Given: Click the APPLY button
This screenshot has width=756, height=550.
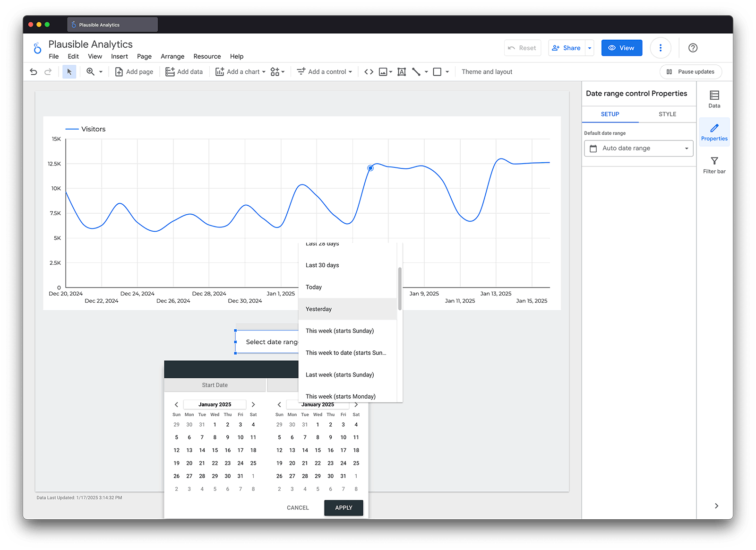Looking at the screenshot, I should coord(344,507).
